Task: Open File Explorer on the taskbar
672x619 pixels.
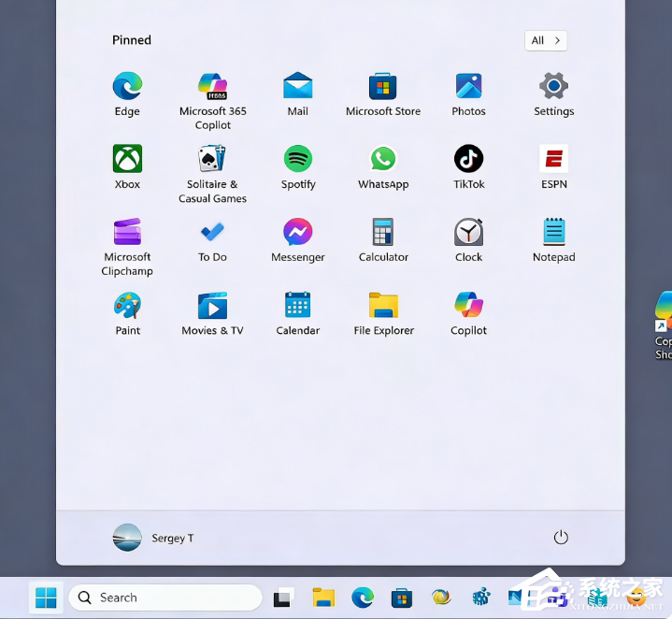Action: (x=323, y=597)
